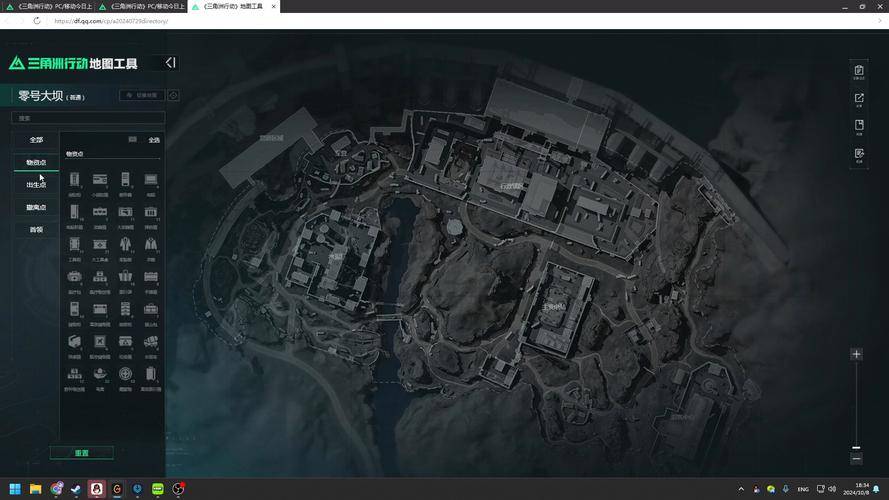
Task: Toggle the jacket clothing supply icon
Action: pos(151,244)
